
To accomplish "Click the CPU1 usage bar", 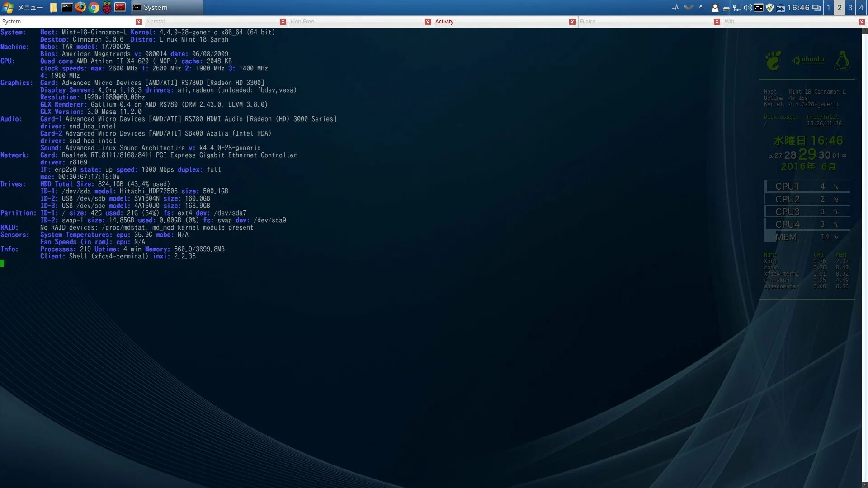I will (807, 186).
